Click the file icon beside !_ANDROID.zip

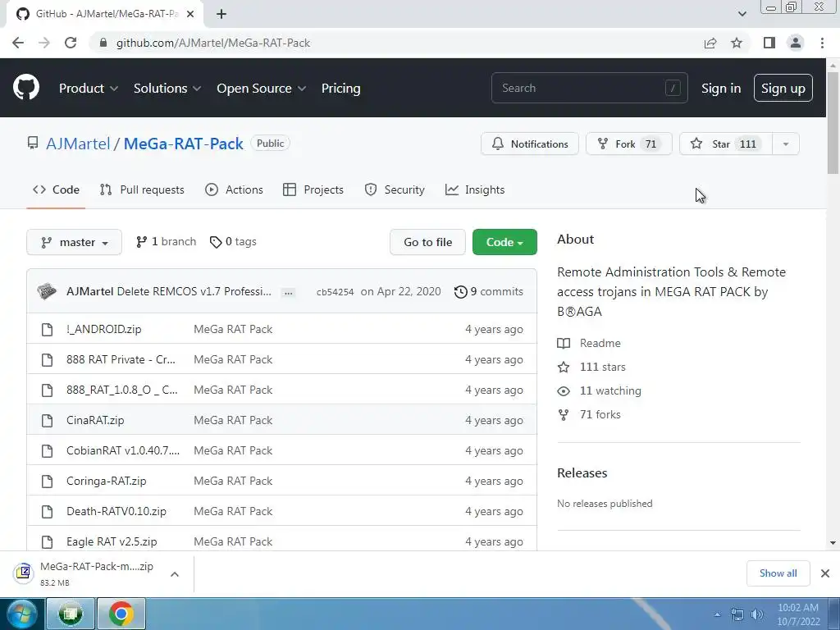click(47, 330)
